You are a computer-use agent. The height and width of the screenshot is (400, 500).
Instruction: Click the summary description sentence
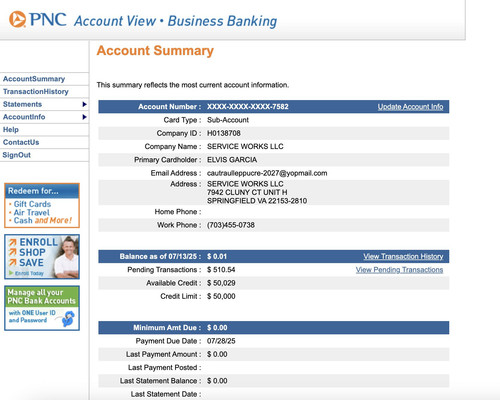click(193, 85)
